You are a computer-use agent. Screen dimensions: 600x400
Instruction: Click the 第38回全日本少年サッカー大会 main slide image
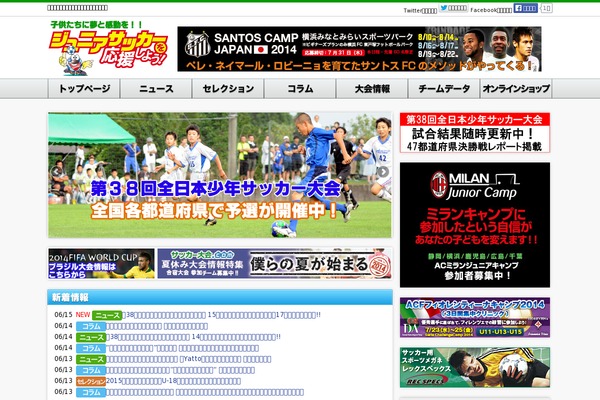[x=220, y=175]
